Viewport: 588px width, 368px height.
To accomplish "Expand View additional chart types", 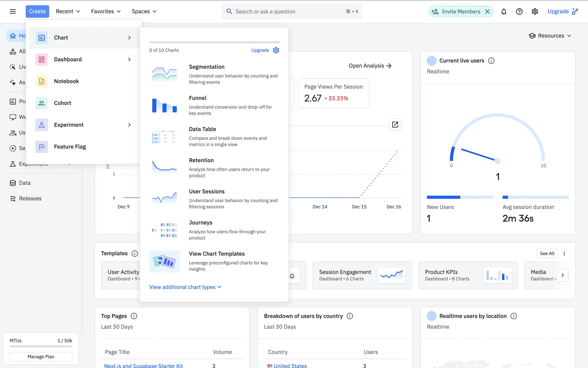I will tap(185, 287).
